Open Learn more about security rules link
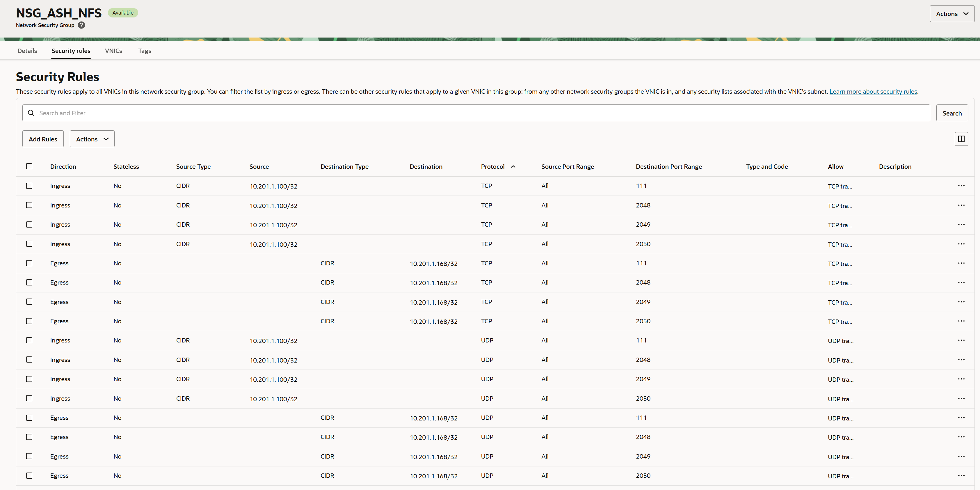 point(873,91)
